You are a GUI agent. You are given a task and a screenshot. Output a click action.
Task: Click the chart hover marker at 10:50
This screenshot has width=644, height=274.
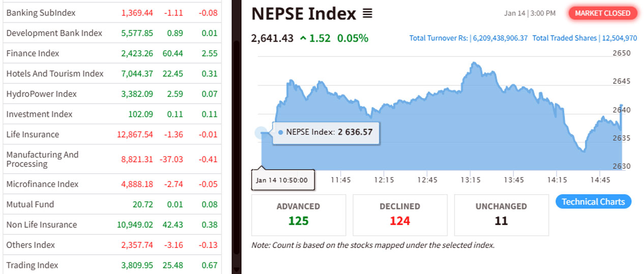261,133
